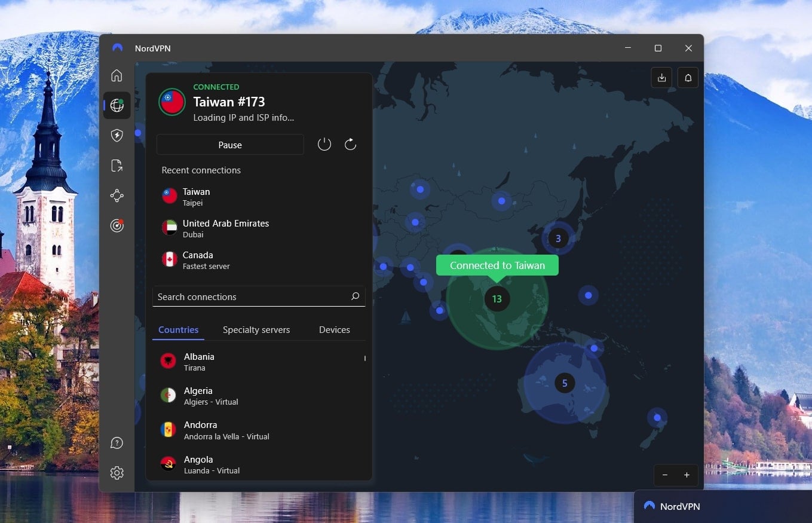Open the Home panel
This screenshot has height=523, width=812.
[117, 75]
